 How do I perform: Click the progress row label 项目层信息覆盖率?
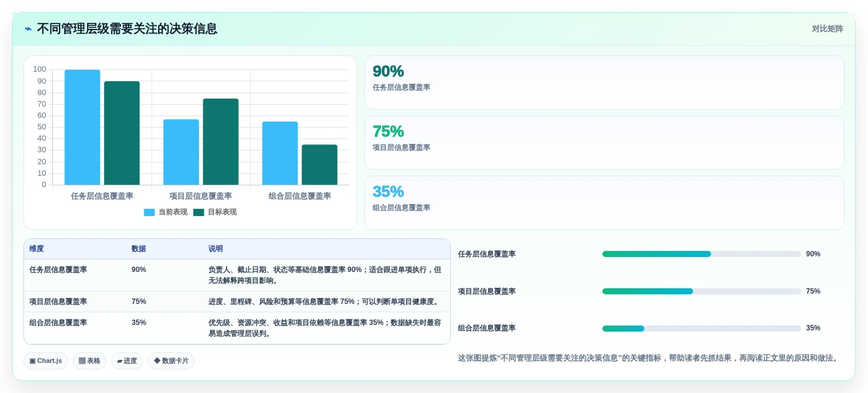[x=487, y=291]
